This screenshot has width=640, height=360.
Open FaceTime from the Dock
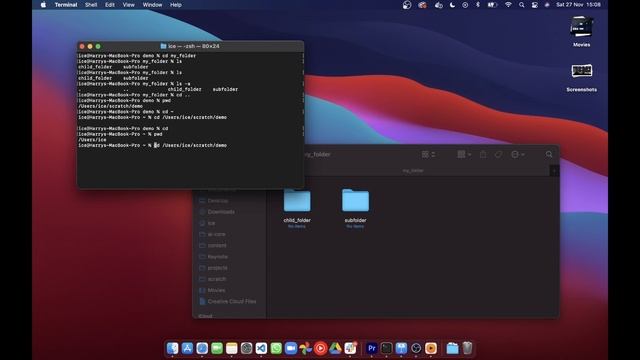coord(217,348)
